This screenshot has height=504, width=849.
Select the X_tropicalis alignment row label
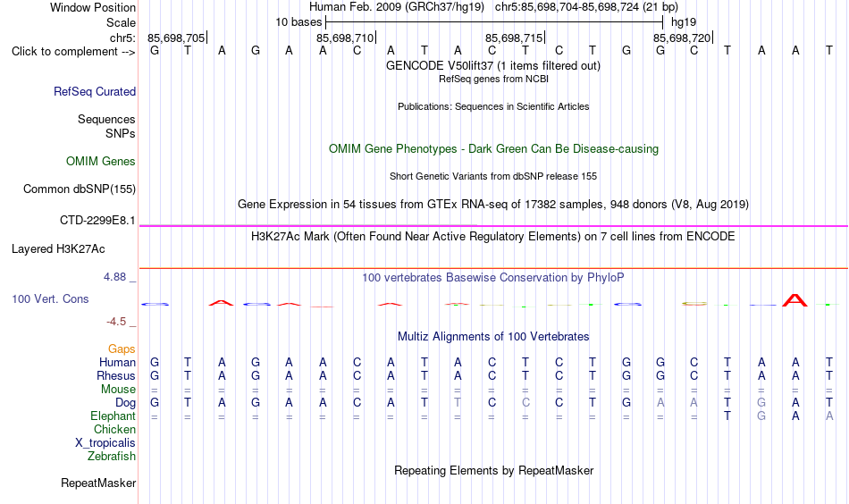tap(105, 443)
